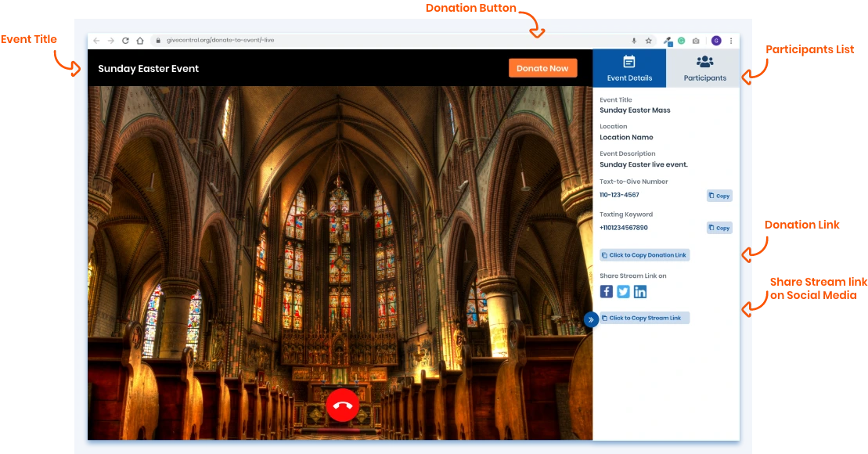868x454 pixels.
Task: Collapse the sidebar with the double-chevron button
Action: (x=591, y=319)
